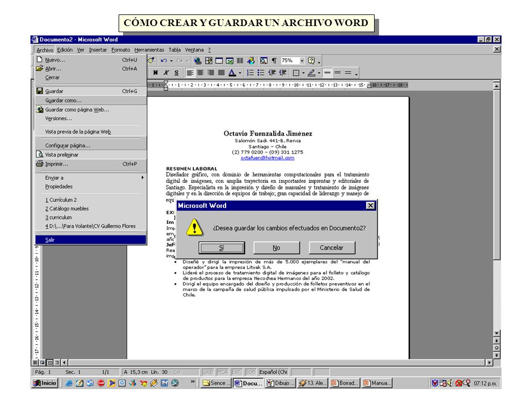This screenshot has width=532, height=399.
Task: Click the Columns layout icon
Action: (x=240, y=61)
